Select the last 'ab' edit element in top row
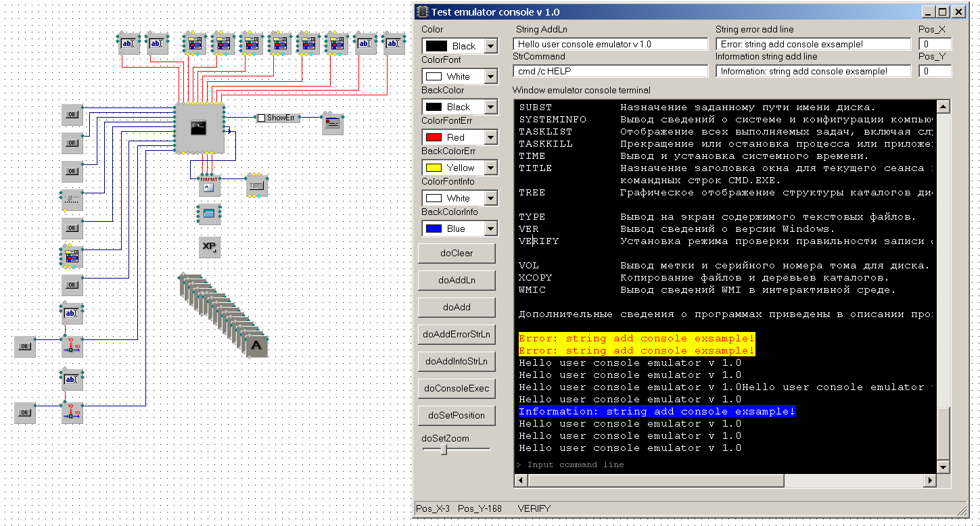This screenshot has height=526, width=980. coord(394,44)
